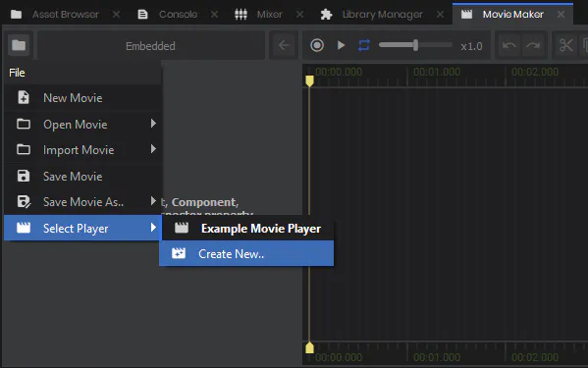Image resolution: width=588 pixels, height=368 pixels.
Task: Click the scissors cut icon
Action: pos(565,45)
